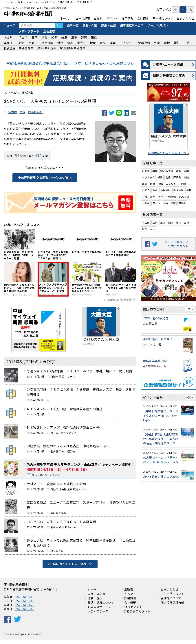Image resolution: width=196 pixels, height=644 pixels.
Task: Open ad info icon on 大蔵大臣 sidebar ad
Action: (186, 105)
